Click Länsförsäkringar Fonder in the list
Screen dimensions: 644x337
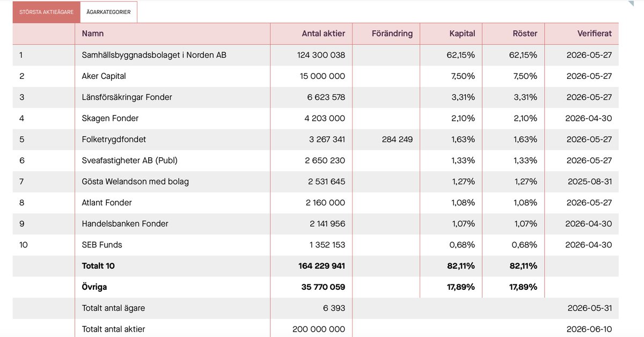[x=127, y=97]
